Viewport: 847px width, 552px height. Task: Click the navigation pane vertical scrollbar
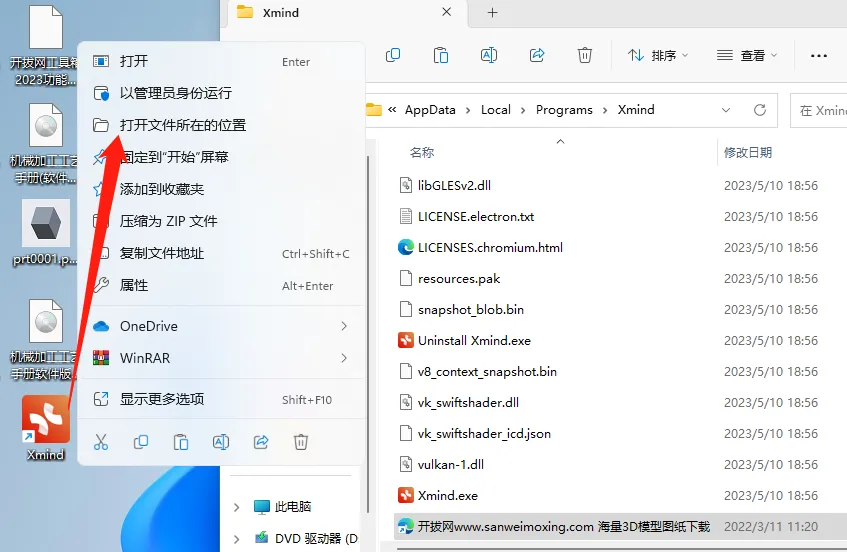[368, 335]
